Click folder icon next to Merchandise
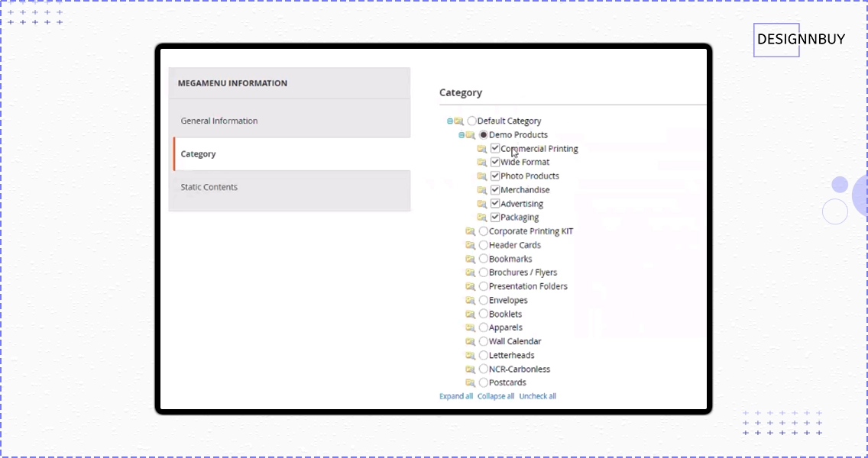Screen dimensions: 868x458 click(x=482, y=190)
